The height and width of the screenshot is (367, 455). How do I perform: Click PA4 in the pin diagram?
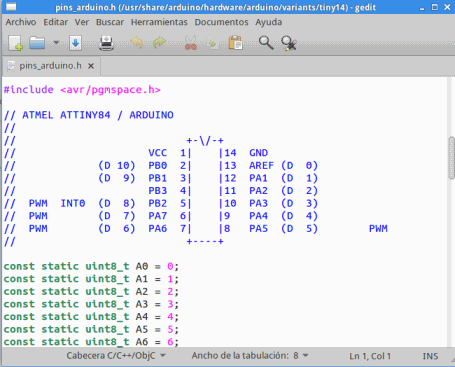(x=258, y=216)
